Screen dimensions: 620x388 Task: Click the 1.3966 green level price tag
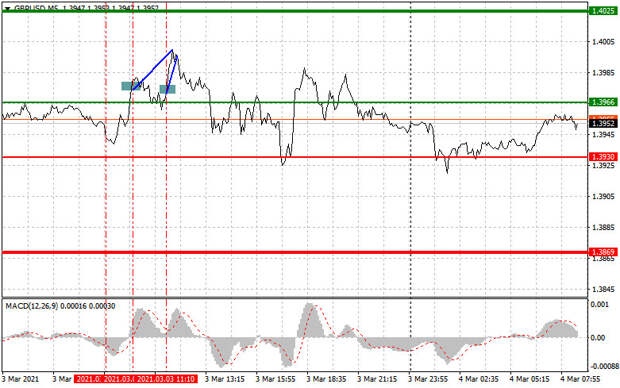pyautogui.click(x=603, y=102)
